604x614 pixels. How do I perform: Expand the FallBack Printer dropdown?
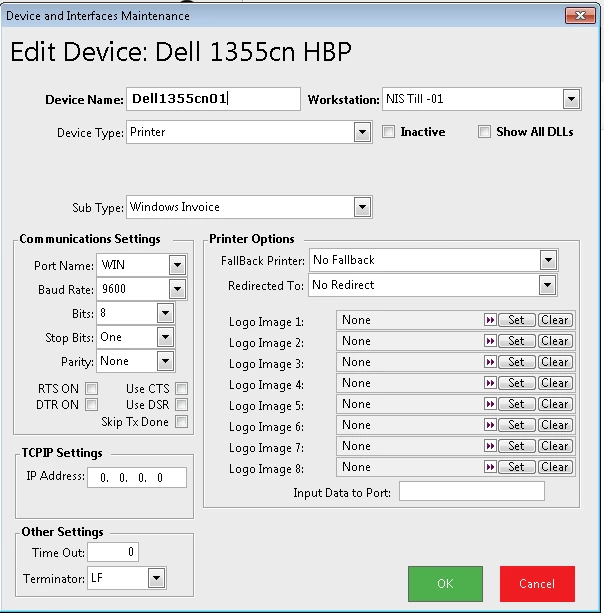(547, 260)
